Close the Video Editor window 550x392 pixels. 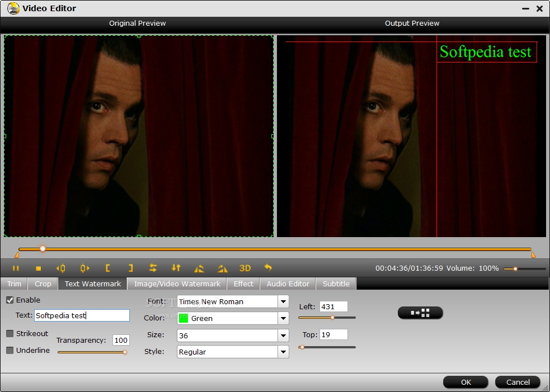[x=540, y=8]
